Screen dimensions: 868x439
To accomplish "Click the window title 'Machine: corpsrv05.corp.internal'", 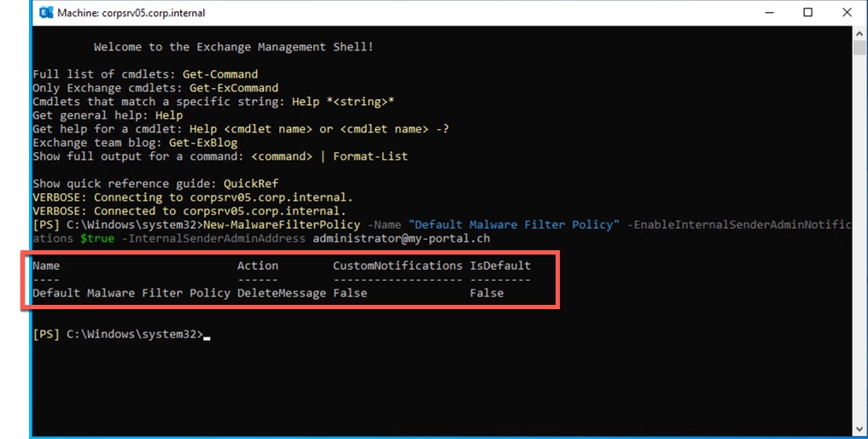I will click(131, 13).
